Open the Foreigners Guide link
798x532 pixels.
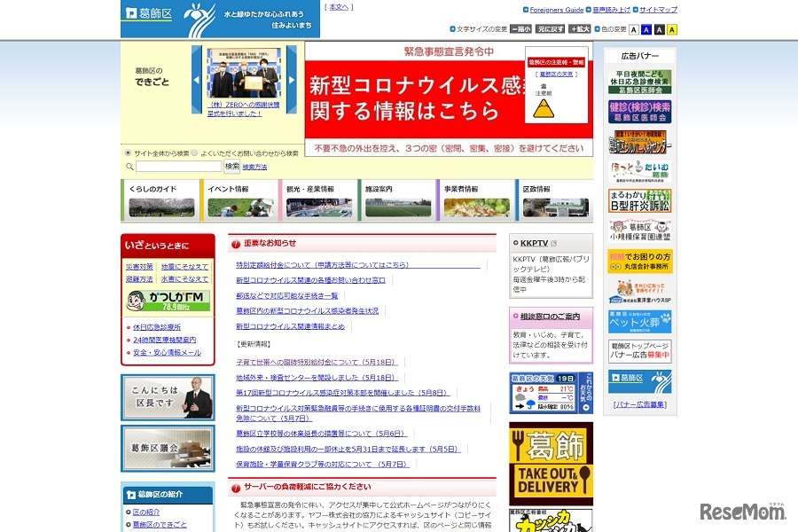click(556, 10)
